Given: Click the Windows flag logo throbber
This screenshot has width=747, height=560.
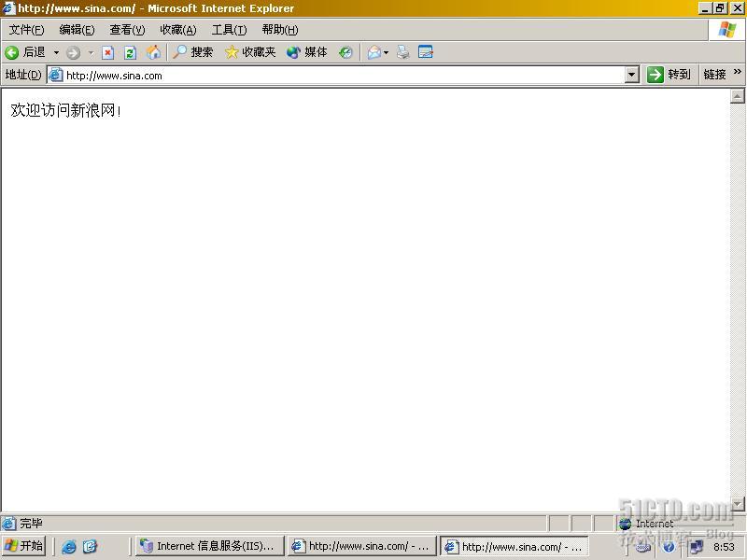Looking at the screenshot, I should point(727,30).
